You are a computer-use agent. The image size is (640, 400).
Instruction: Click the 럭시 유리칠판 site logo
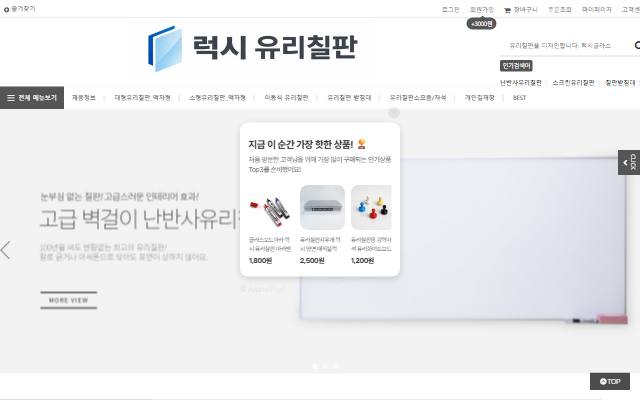[x=252, y=48]
